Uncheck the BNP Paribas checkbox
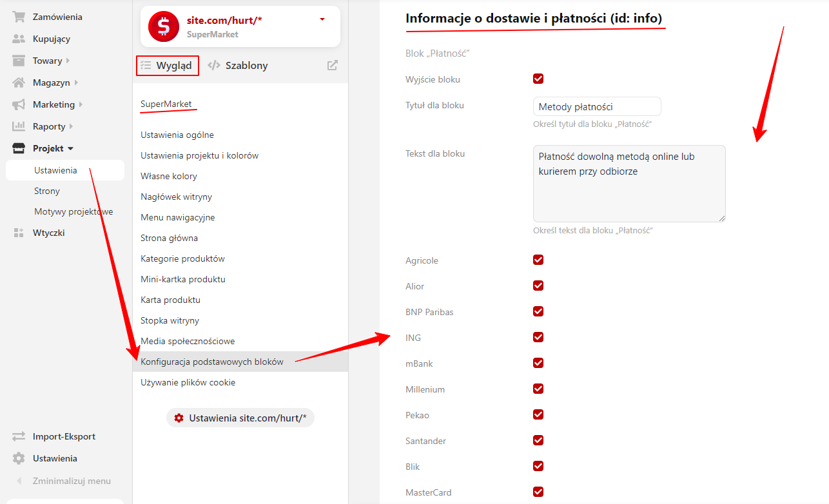829x504 pixels. 538,311
